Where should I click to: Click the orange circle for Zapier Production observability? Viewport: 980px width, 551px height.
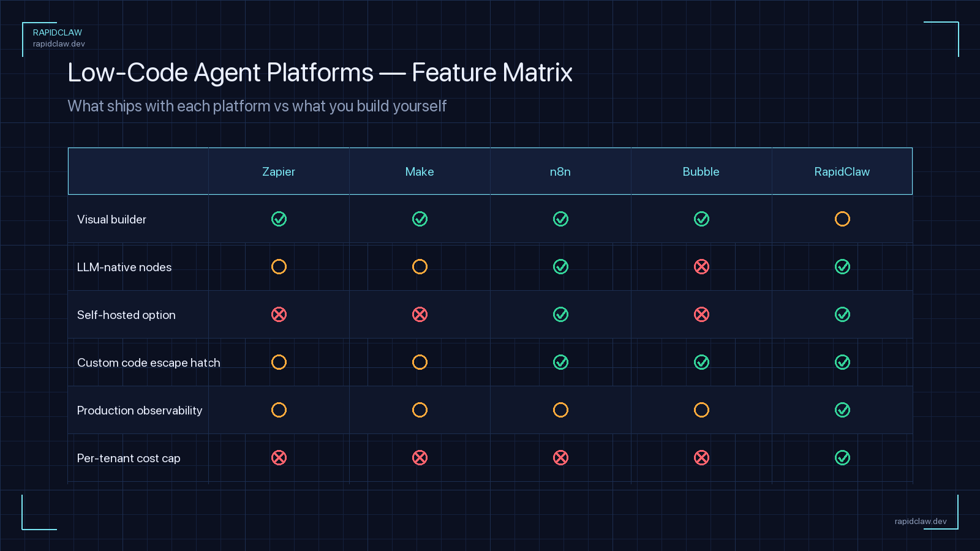coord(279,410)
